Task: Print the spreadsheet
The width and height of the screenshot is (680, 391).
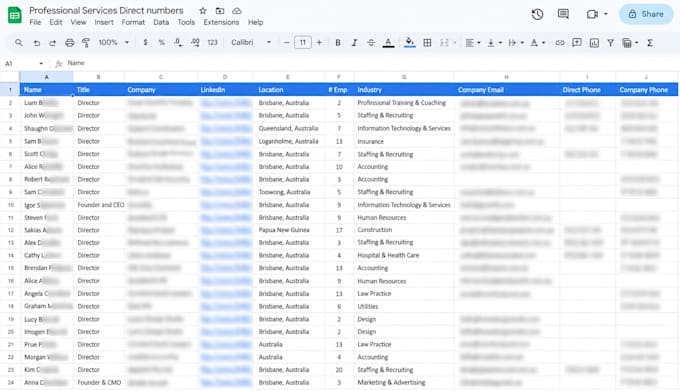Action: (x=69, y=42)
